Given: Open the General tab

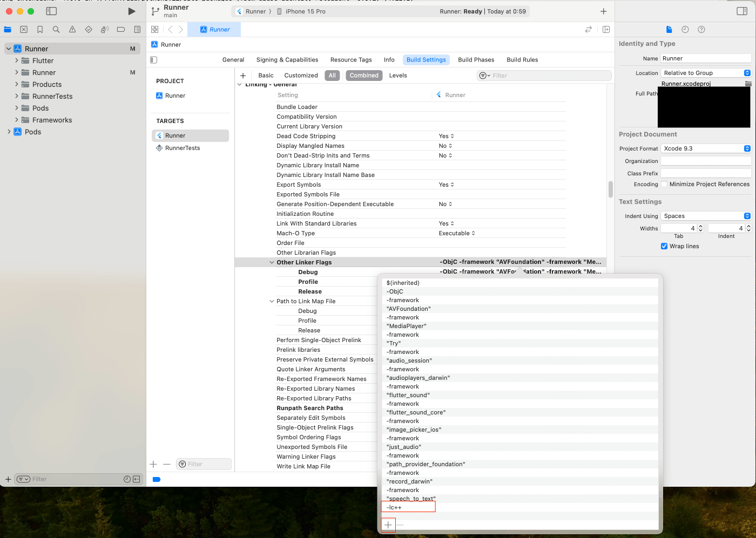Looking at the screenshot, I should [233, 60].
